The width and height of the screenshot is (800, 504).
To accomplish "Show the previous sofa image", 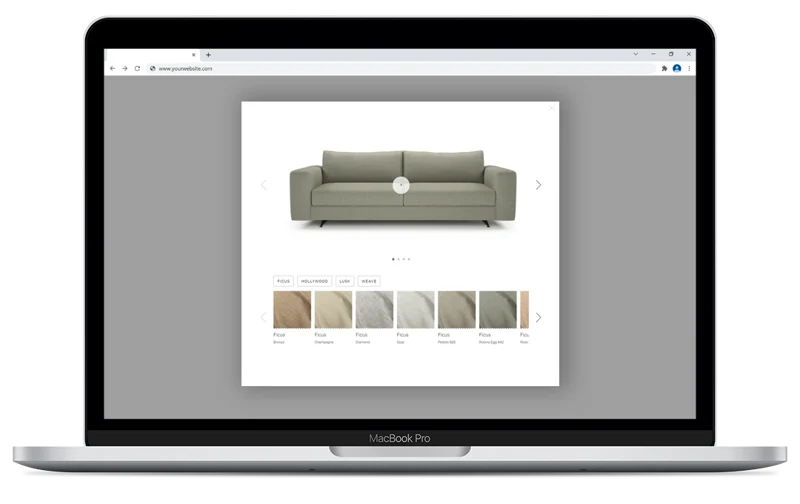I will coord(263,185).
